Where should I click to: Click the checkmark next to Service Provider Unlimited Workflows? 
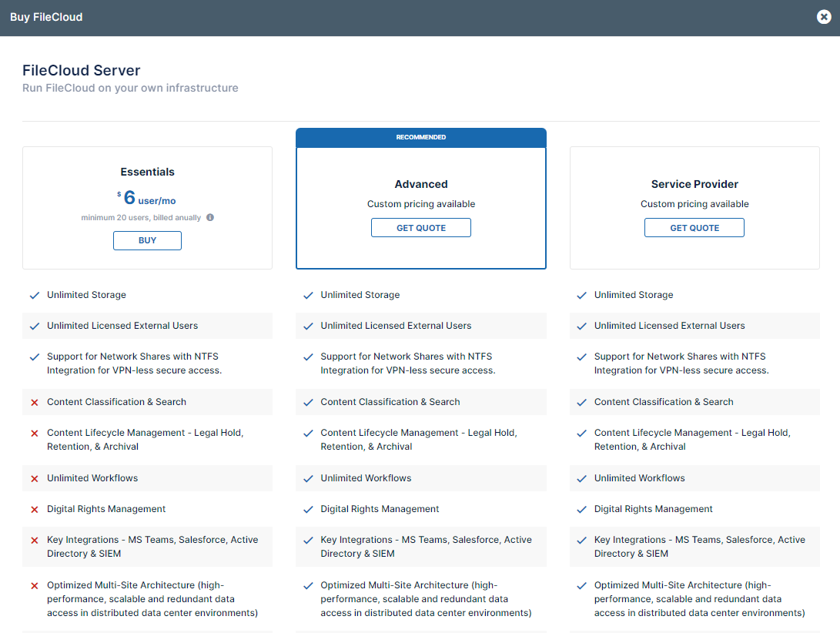click(x=581, y=479)
